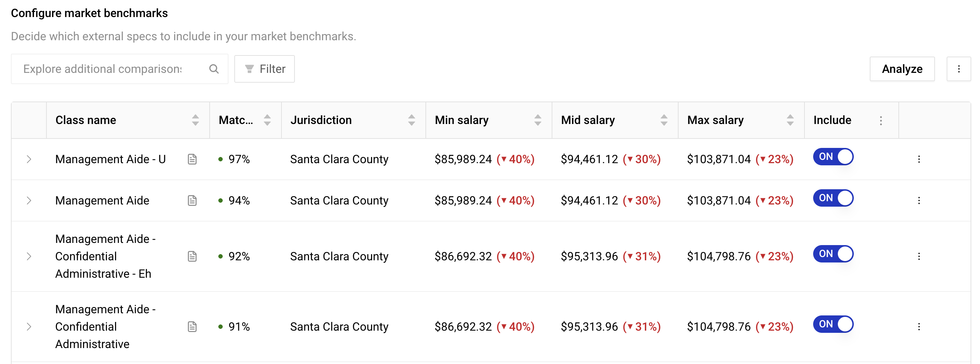The width and height of the screenshot is (980, 364).
Task: Expand the Management Aide - U row
Action: [29, 159]
